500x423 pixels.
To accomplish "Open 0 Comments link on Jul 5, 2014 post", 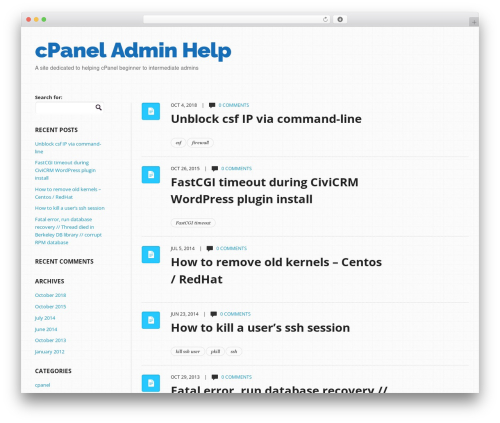I will pyautogui.click(x=231, y=249).
